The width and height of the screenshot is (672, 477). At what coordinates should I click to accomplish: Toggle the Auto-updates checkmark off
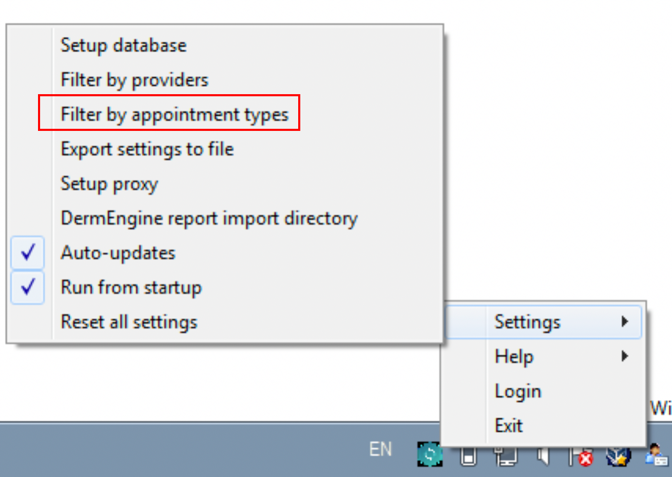click(x=29, y=253)
